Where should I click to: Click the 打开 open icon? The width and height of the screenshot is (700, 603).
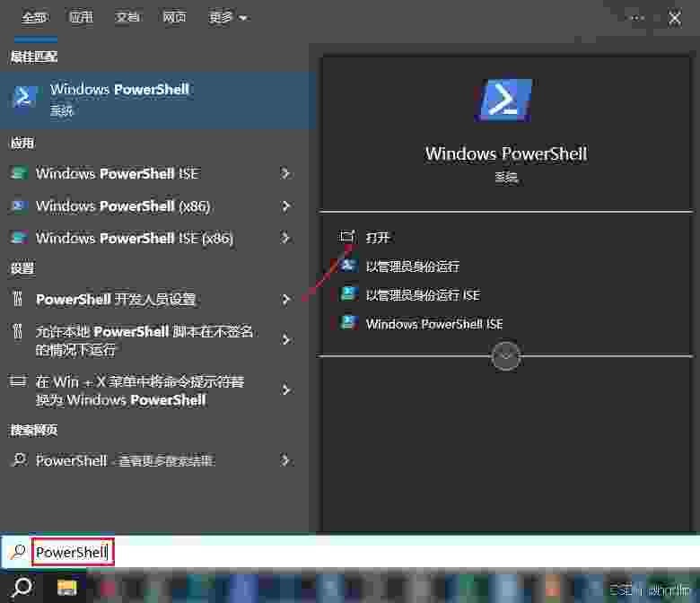coord(347,237)
